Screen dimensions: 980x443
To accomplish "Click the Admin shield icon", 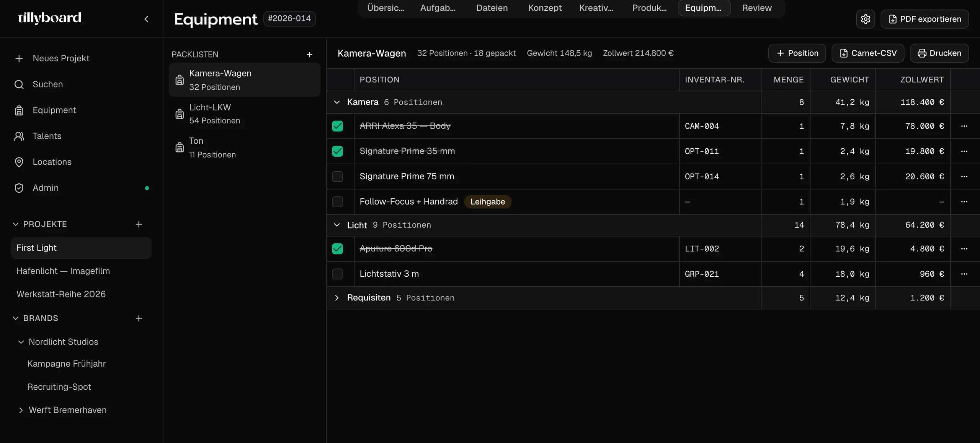I will 19,188.
